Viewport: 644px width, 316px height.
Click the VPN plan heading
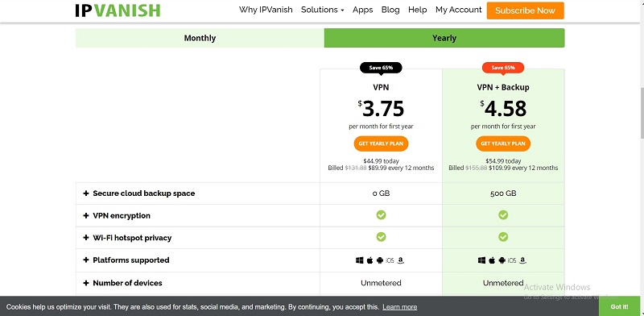(381, 87)
